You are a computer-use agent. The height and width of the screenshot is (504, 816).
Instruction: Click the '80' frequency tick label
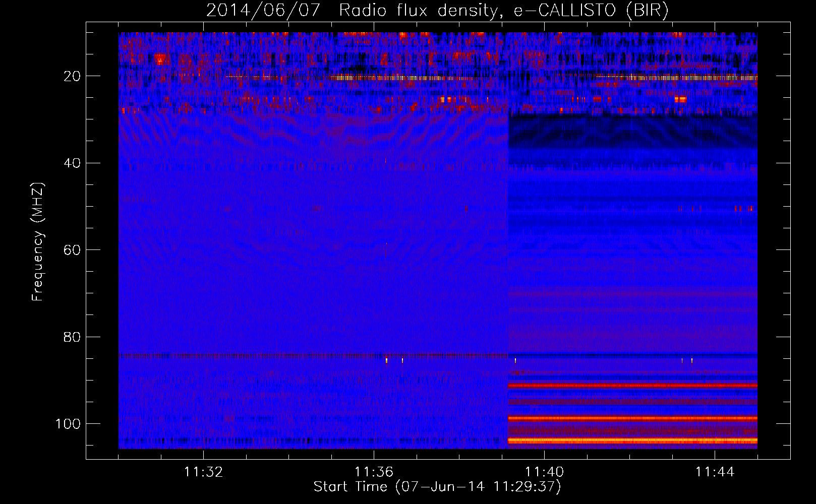(73, 337)
